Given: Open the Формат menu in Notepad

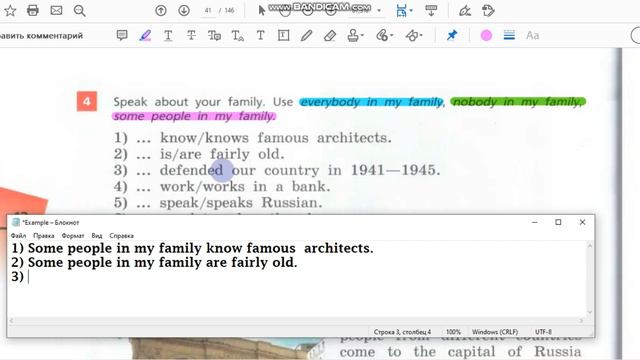Looking at the screenshot, I should (73, 236).
